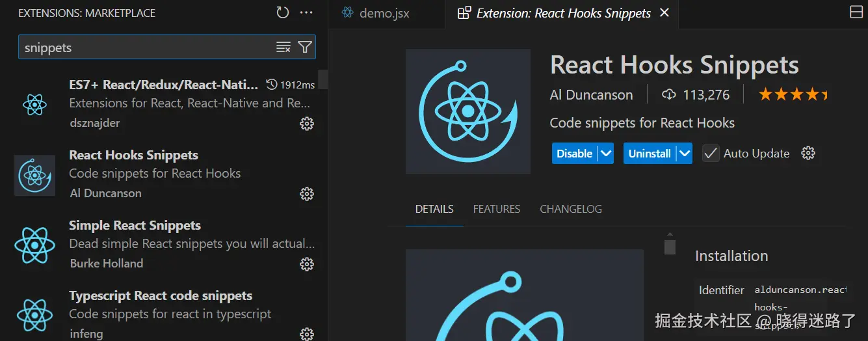The image size is (868, 341).
Task: Close the React Hooks Snippets extension tab
Action: click(x=664, y=13)
